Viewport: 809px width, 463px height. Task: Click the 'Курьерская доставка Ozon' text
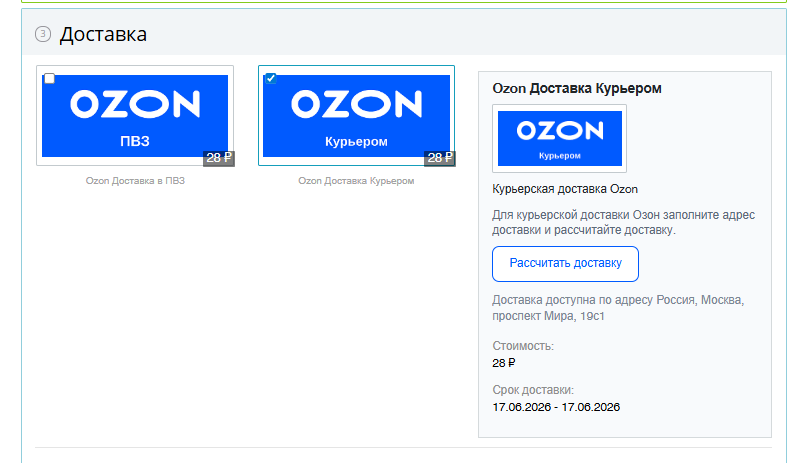click(565, 189)
